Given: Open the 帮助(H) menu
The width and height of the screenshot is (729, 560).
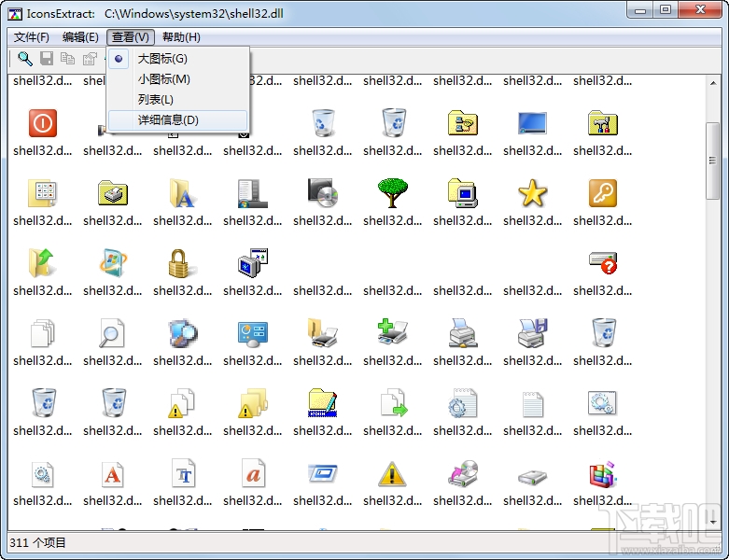Looking at the screenshot, I should (181, 37).
